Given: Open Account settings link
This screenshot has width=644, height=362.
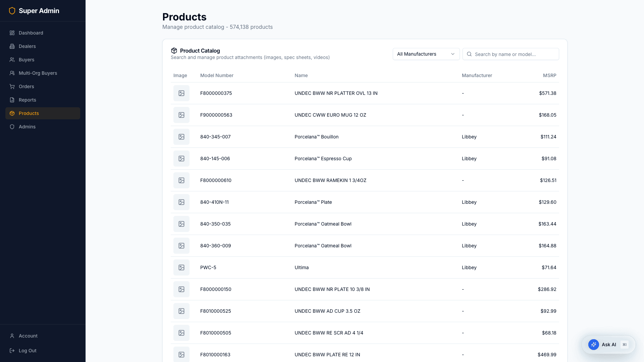Looking at the screenshot, I should tap(43, 336).
